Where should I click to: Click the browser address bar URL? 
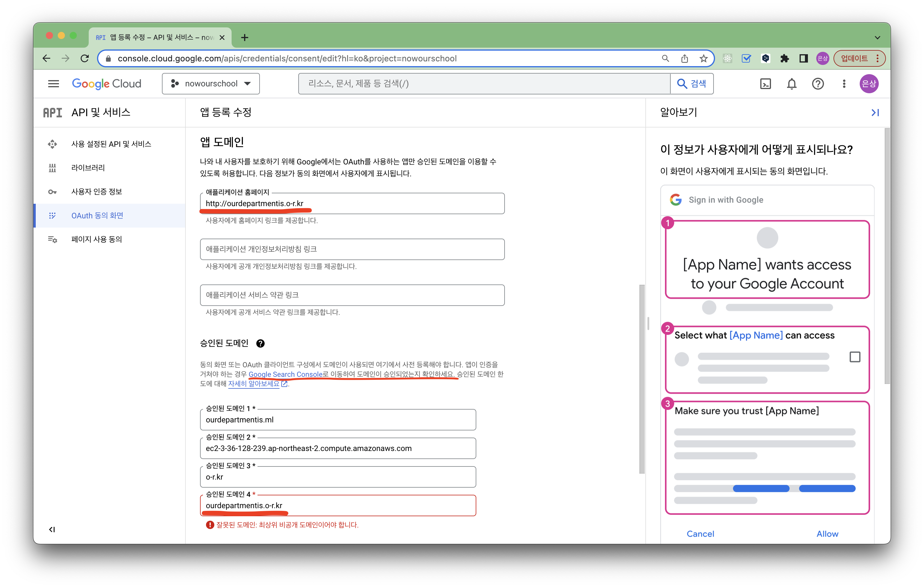[287, 58]
